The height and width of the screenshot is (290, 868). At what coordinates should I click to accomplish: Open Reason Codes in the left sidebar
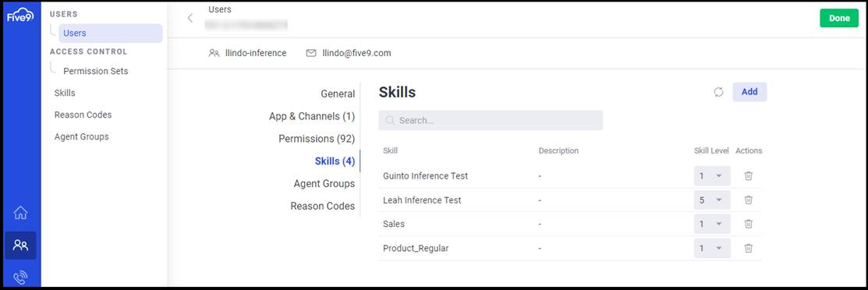[x=83, y=115]
